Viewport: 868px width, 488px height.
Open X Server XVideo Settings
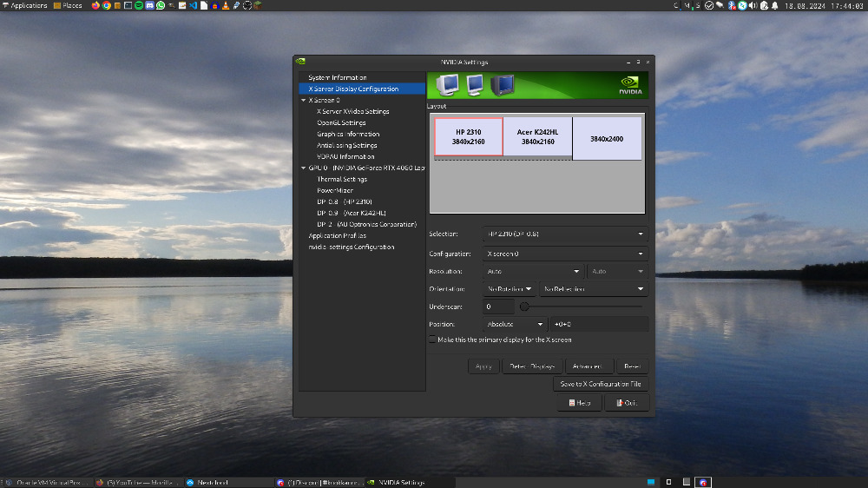(x=352, y=111)
